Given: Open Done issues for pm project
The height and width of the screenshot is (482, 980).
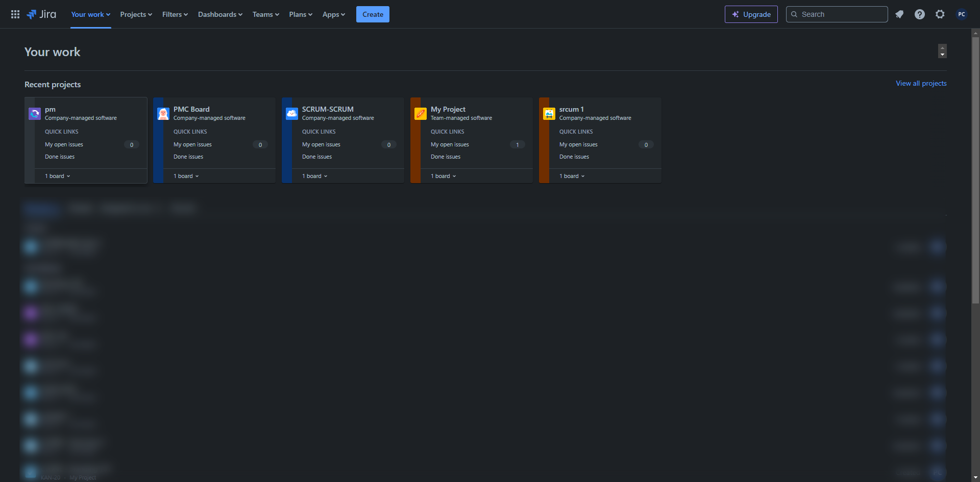Looking at the screenshot, I should coord(60,157).
